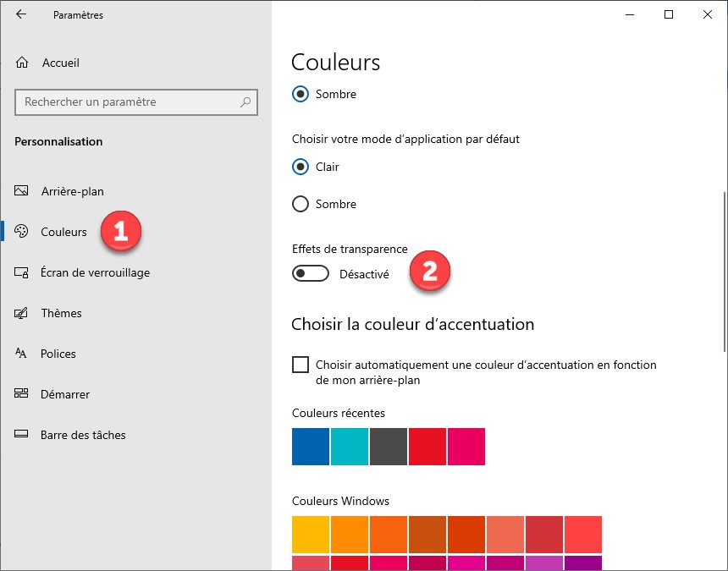Choose the teal recent color swatch

click(x=350, y=447)
